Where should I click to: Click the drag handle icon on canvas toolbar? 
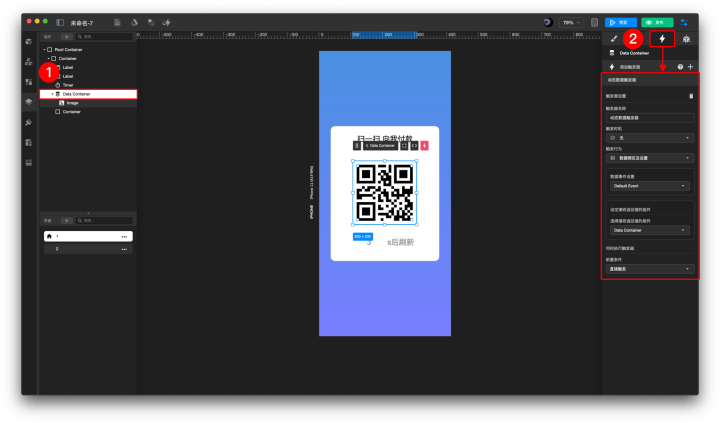[x=357, y=146]
